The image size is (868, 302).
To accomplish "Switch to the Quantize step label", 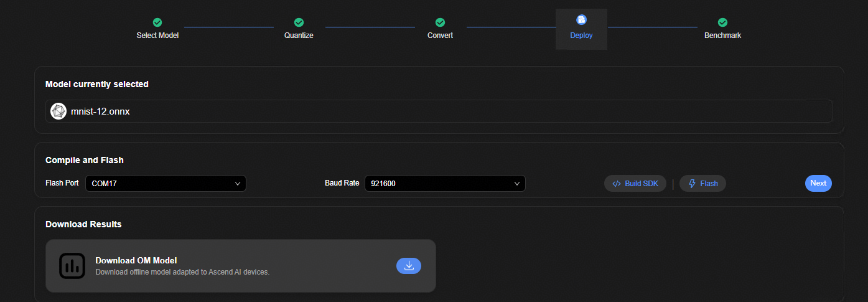I will (x=299, y=35).
